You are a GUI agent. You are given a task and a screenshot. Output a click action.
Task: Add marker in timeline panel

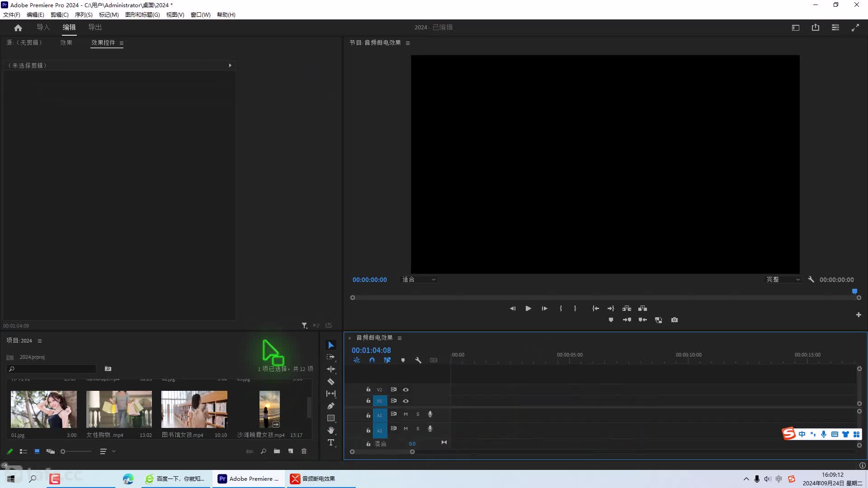[x=403, y=361]
